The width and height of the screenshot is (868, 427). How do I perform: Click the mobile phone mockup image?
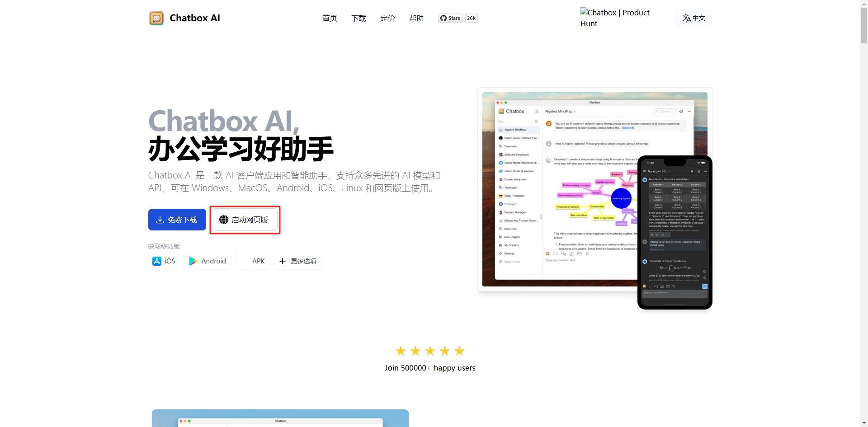(x=675, y=232)
